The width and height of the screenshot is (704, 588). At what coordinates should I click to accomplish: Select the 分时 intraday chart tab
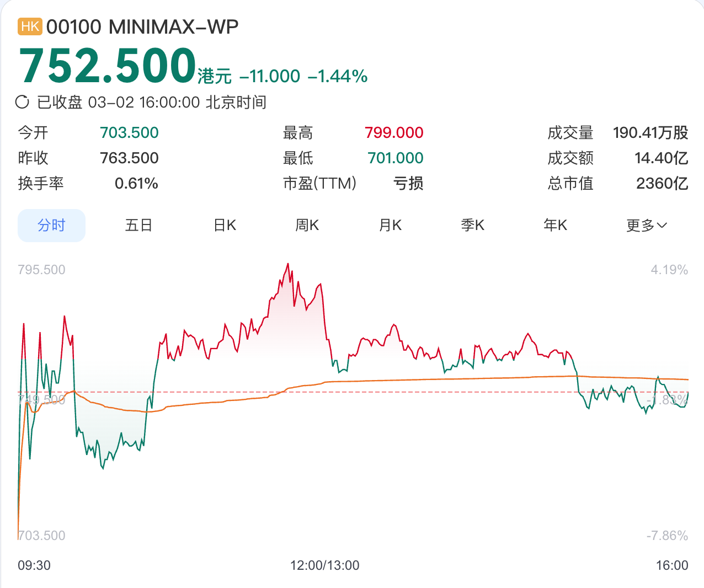[x=51, y=225]
